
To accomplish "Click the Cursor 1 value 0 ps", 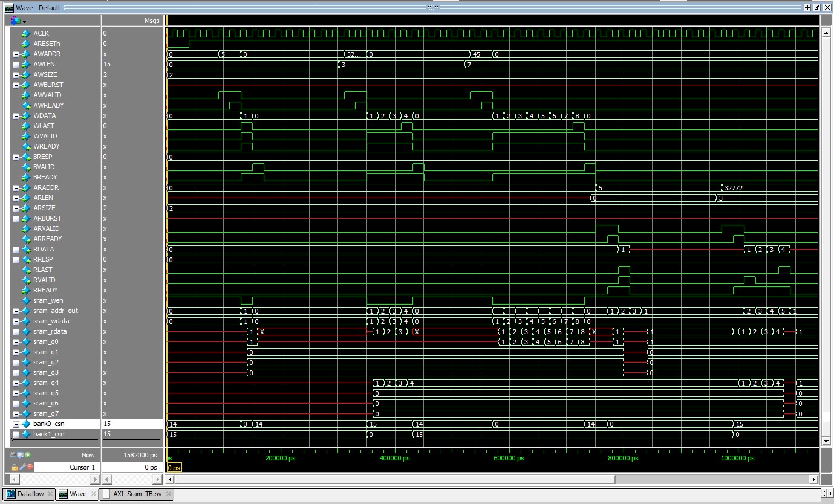I will pos(151,467).
